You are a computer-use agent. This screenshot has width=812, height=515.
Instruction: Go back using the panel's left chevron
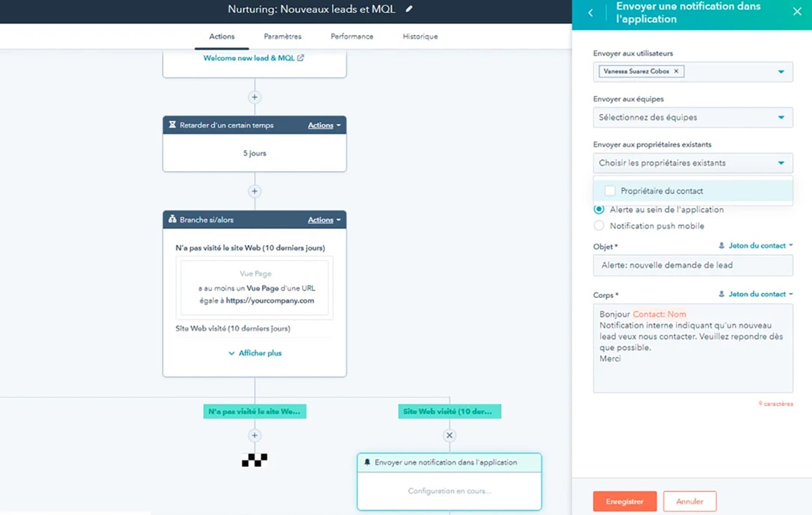click(591, 13)
